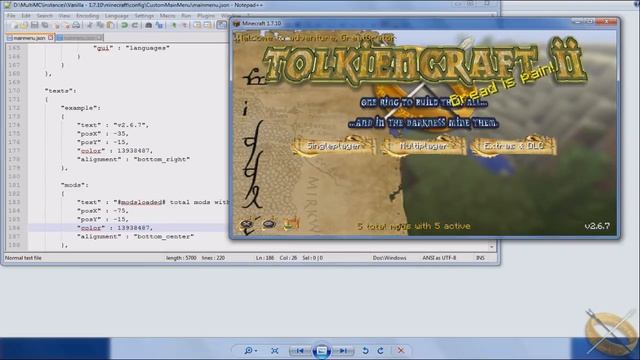Open Search menu in Notepad++
Image resolution: width=640 pixels, height=360 pixels.
click(44, 16)
